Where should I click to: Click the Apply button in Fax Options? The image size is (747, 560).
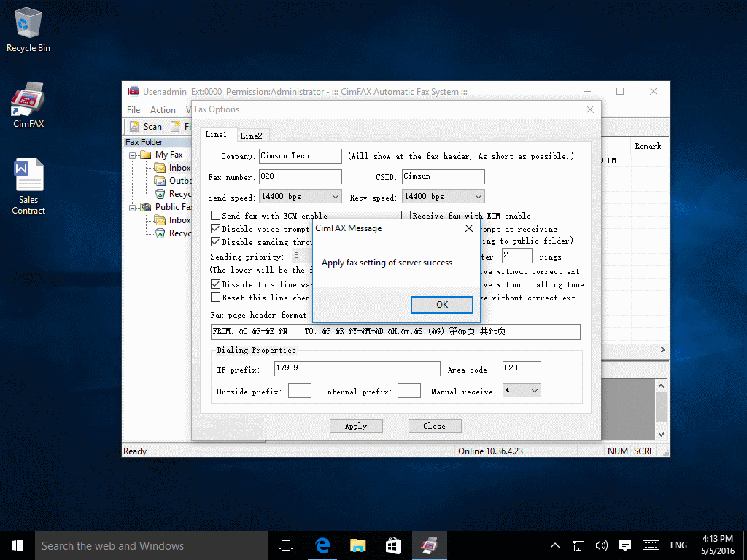(356, 426)
